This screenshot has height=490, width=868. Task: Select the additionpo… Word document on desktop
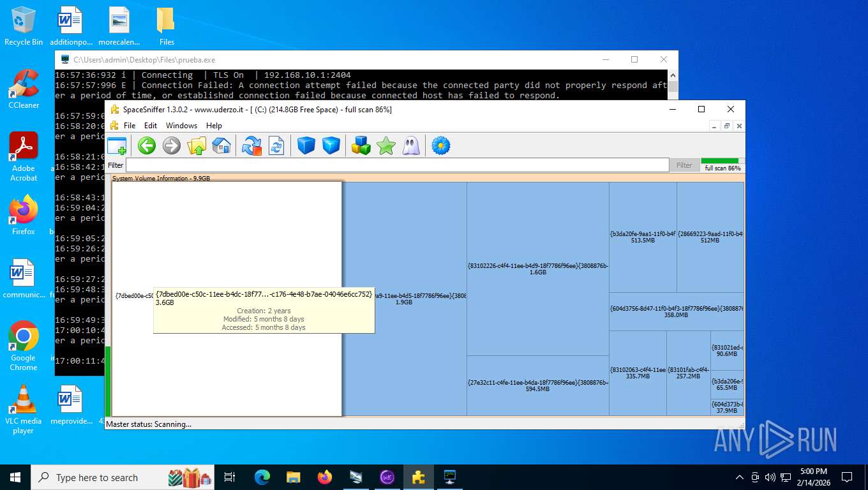[71, 27]
